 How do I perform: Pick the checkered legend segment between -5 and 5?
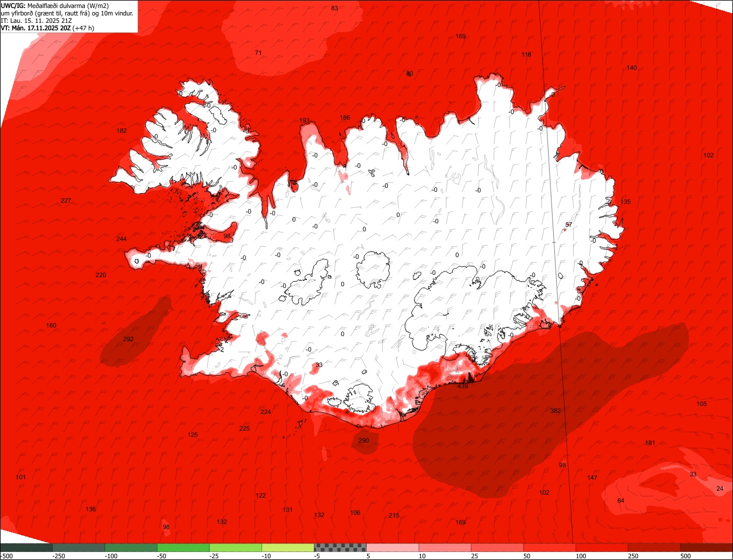point(340,547)
